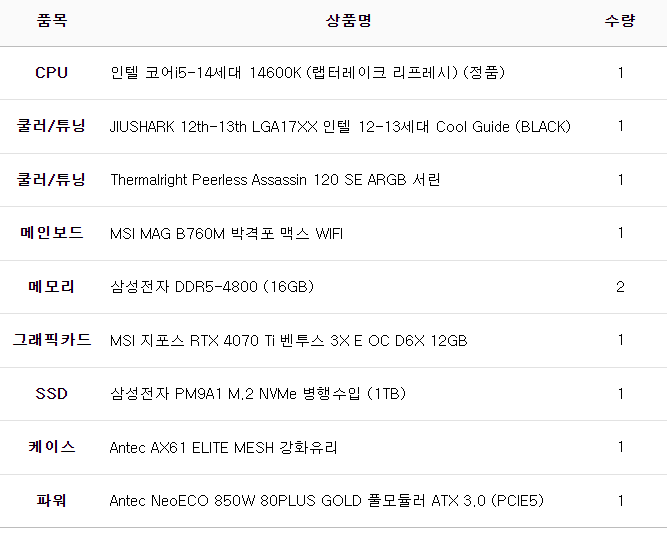Screen dimensions: 667x533
Task: Select the 케이스 category cell
Action: (x=51, y=447)
